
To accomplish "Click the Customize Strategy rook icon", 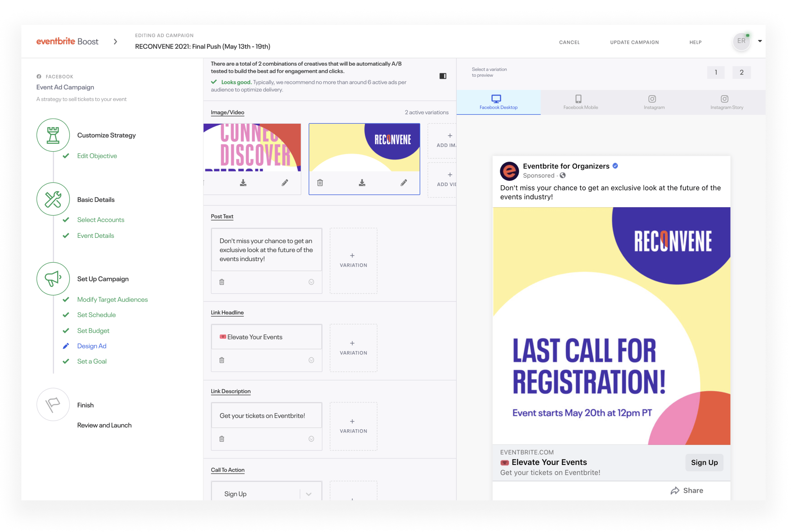I will pyautogui.click(x=53, y=135).
